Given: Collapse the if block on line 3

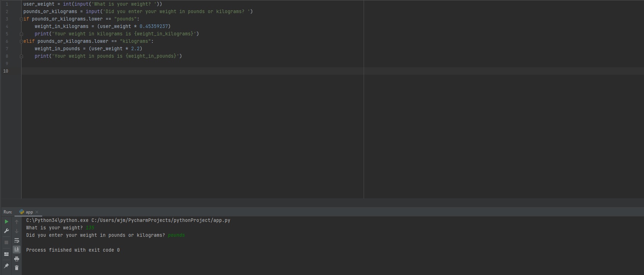Looking at the screenshot, I should click(21, 19).
